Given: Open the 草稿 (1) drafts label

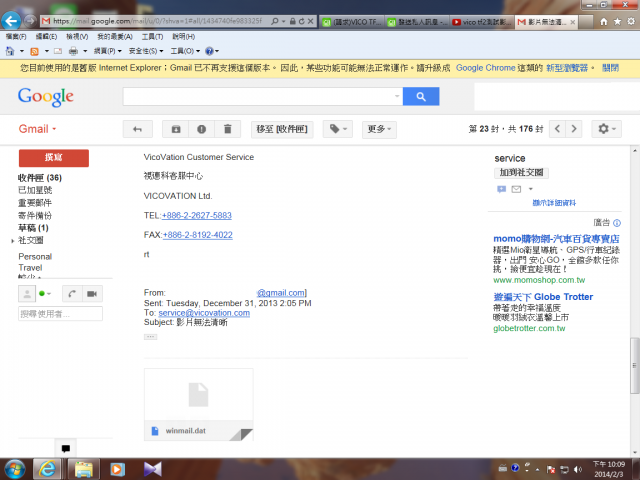Looking at the screenshot, I should (33, 228).
